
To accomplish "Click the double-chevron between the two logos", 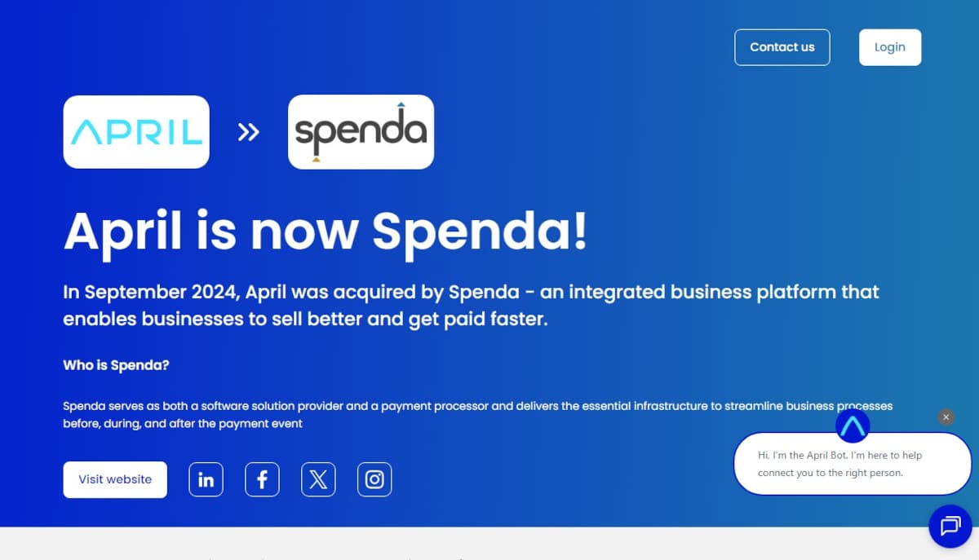I will pyautogui.click(x=248, y=131).
